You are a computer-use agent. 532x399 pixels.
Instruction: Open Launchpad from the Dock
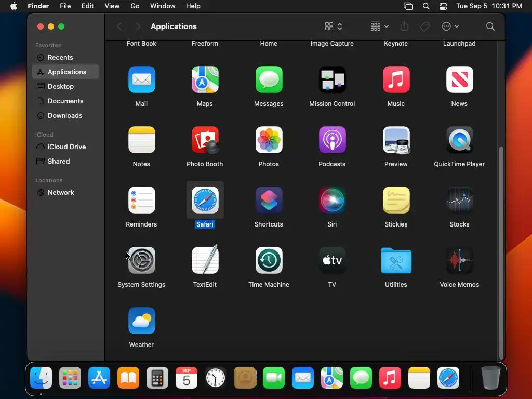tap(70, 378)
